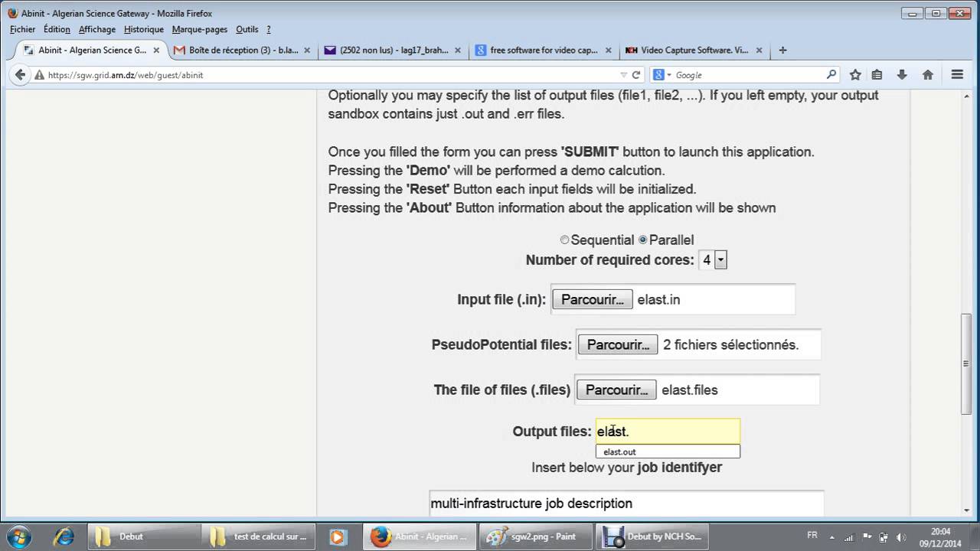
Task: Click the FR language indicator
Action: point(812,536)
